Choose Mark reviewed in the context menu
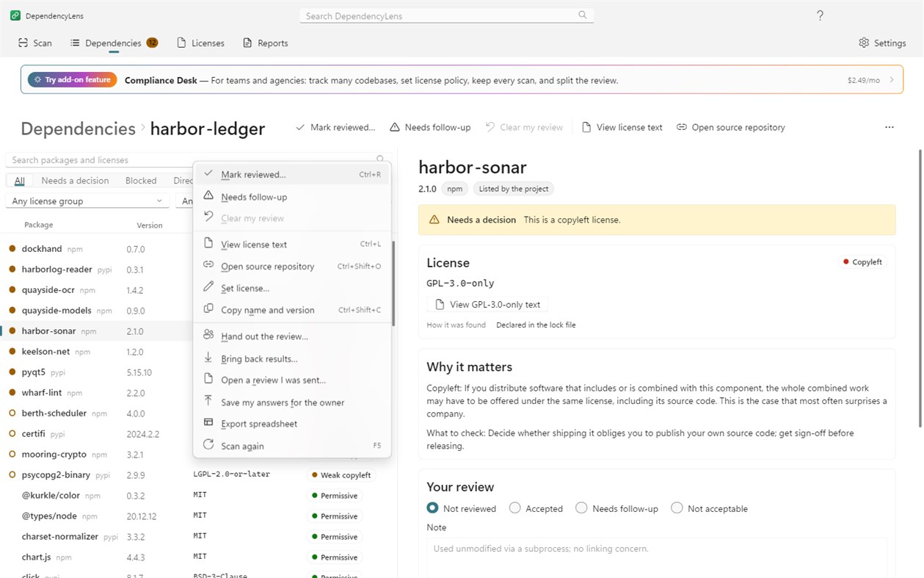 click(x=292, y=175)
